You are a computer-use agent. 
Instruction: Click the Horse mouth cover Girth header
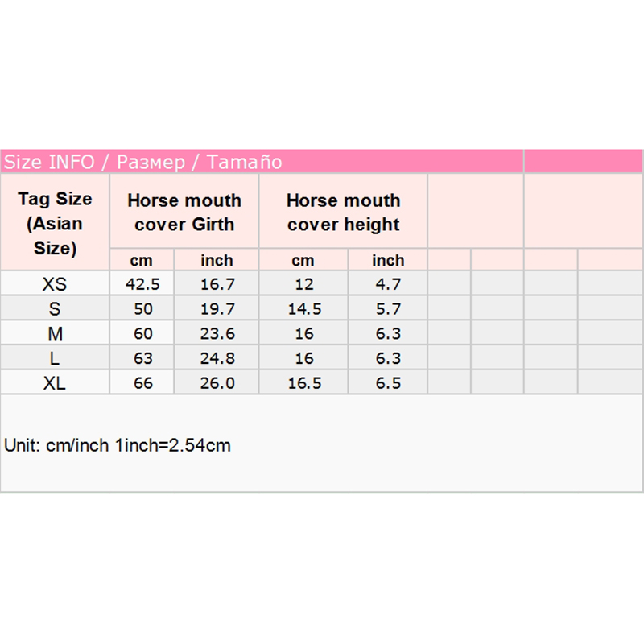tap(184, 213)
